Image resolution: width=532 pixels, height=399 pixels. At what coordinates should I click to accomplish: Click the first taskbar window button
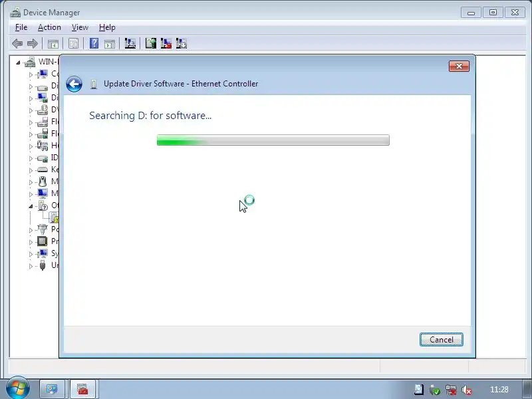[53, 389]
